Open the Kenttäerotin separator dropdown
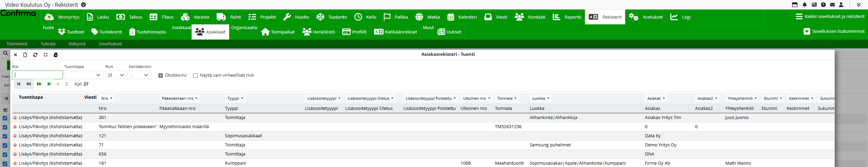 click(x=140, y=75)
